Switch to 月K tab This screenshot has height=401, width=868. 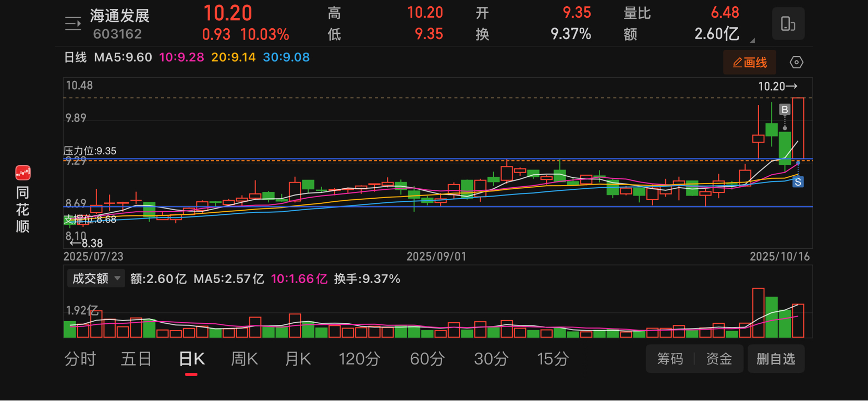298,359
